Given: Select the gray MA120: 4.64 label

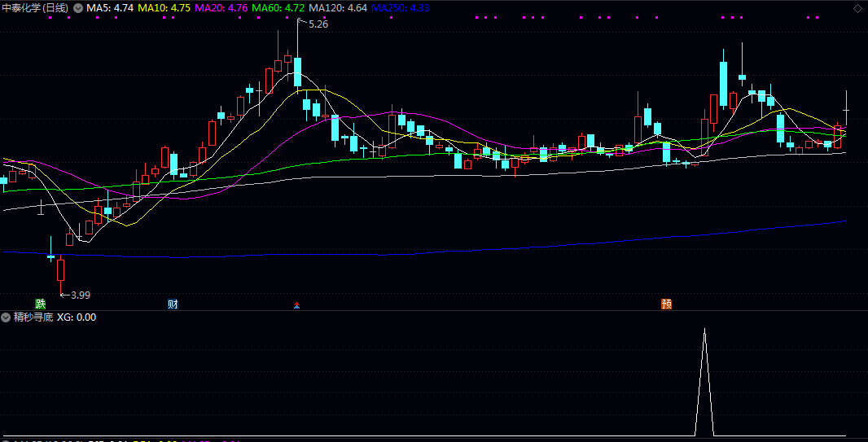Looking at the screenshot, I should click(x=338, y=8).
